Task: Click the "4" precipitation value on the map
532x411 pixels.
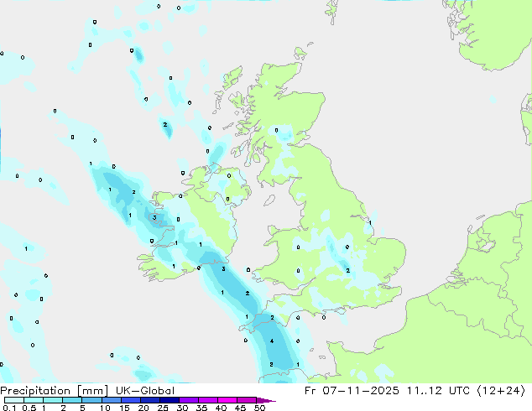Action: pos(272,341)
